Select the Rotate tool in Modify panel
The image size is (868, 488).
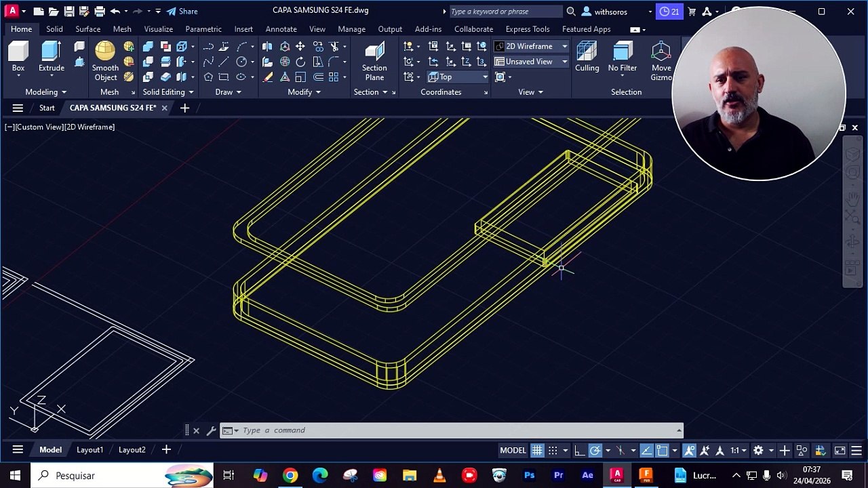coord(300,62)
